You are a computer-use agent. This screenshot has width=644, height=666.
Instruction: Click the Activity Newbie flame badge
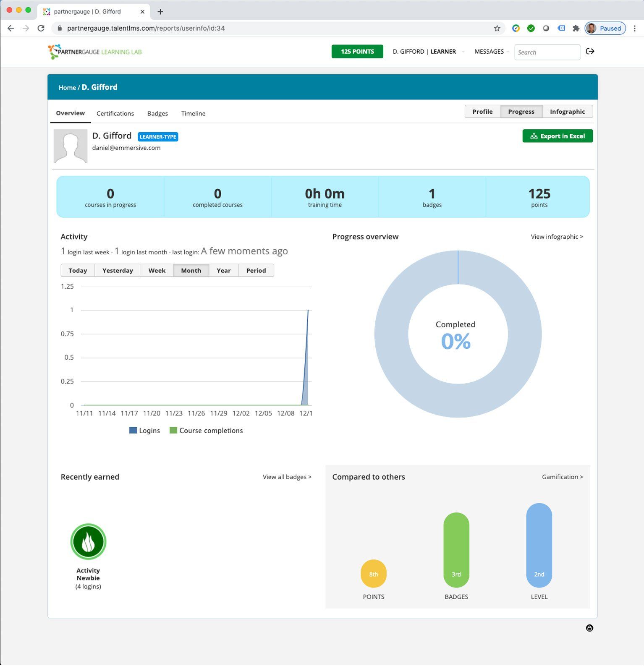[88, 541]
